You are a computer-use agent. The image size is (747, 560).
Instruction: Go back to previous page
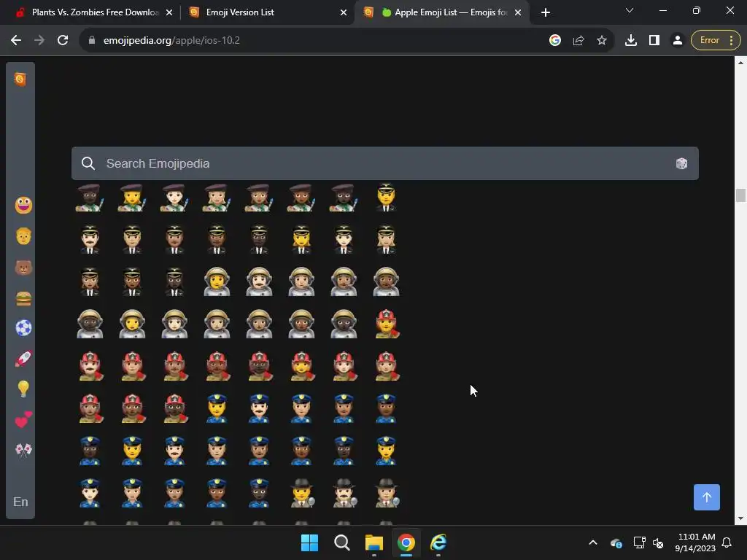coord(16,41)
